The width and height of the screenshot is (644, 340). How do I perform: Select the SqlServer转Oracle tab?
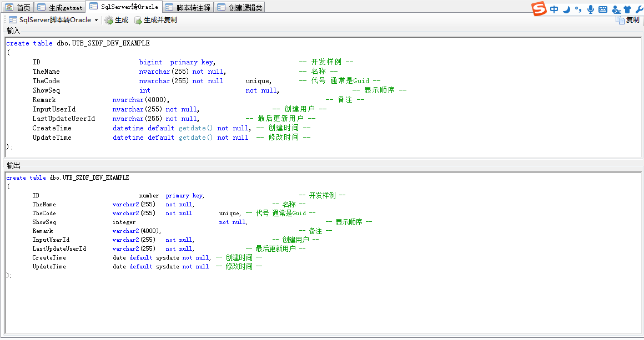tap(124, 7)
